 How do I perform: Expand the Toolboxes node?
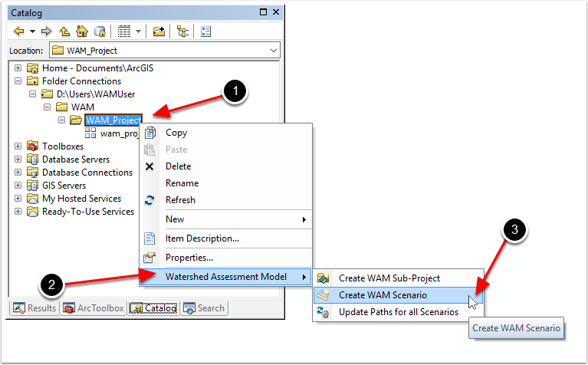[18, 146]
